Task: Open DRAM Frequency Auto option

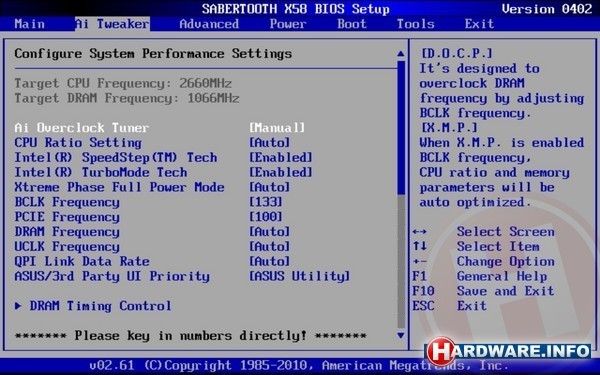Action: [x=269, y=232]
